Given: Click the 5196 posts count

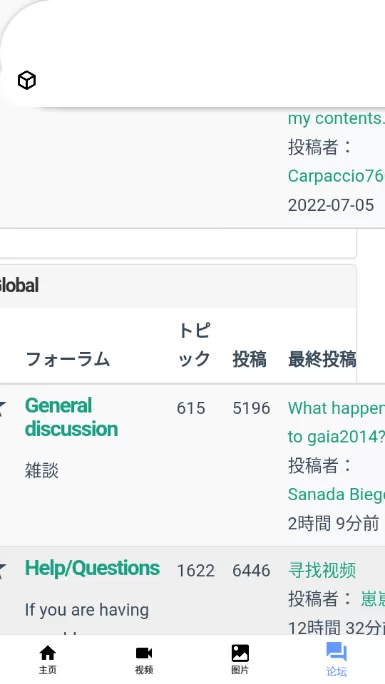Looking at the screenshot, I should click(251, 408).
